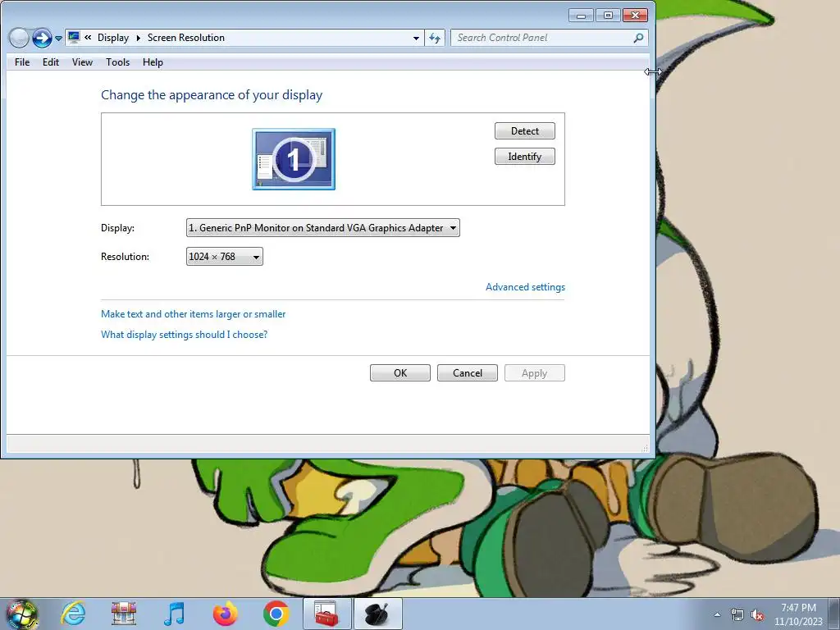Minimize the Screen Resolution window
Viewport: 840px width, 630px height.
pyautogui.click(x=582, y=15)
